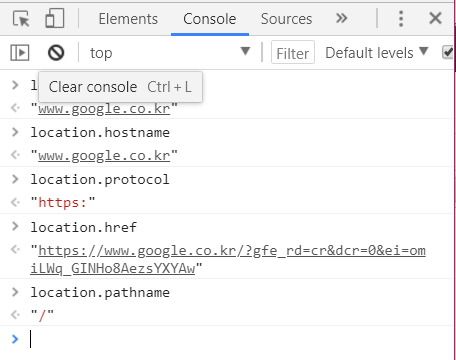
Task: Open the location.href result URL link
Action: 228,259
